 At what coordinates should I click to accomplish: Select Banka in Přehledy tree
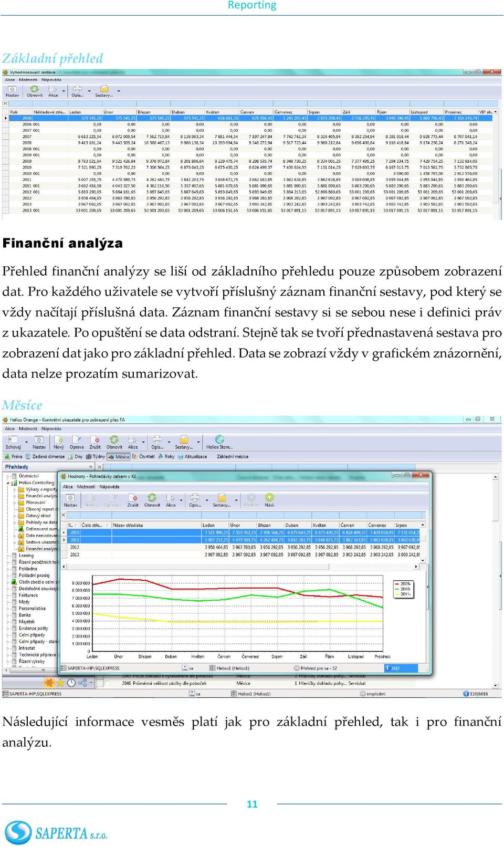coord(25,615)
